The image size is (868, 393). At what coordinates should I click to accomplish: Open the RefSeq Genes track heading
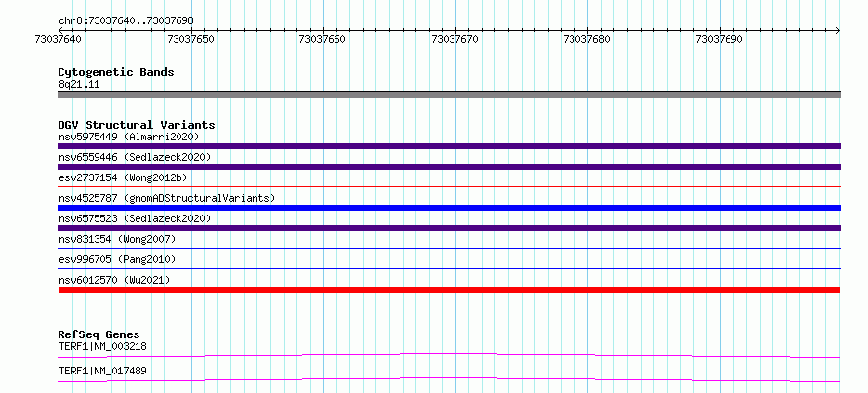pyautogui.click(x=99, y=334)
